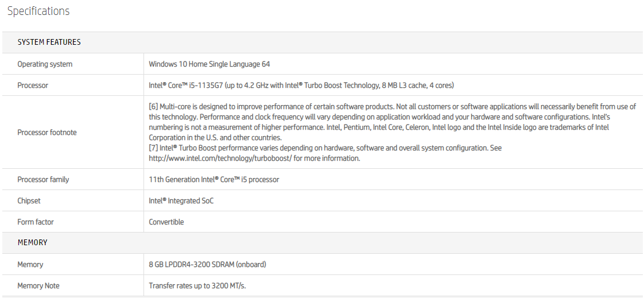Click the MEMORY section header
Image resolution: width=644 pixels, height=298 pixels.
click(32, 243)
